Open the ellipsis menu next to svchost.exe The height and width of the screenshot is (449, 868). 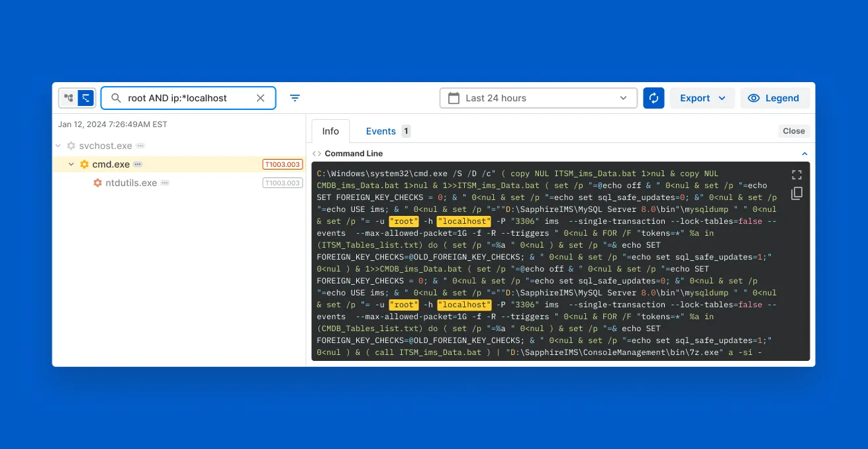tap(139, 145)
